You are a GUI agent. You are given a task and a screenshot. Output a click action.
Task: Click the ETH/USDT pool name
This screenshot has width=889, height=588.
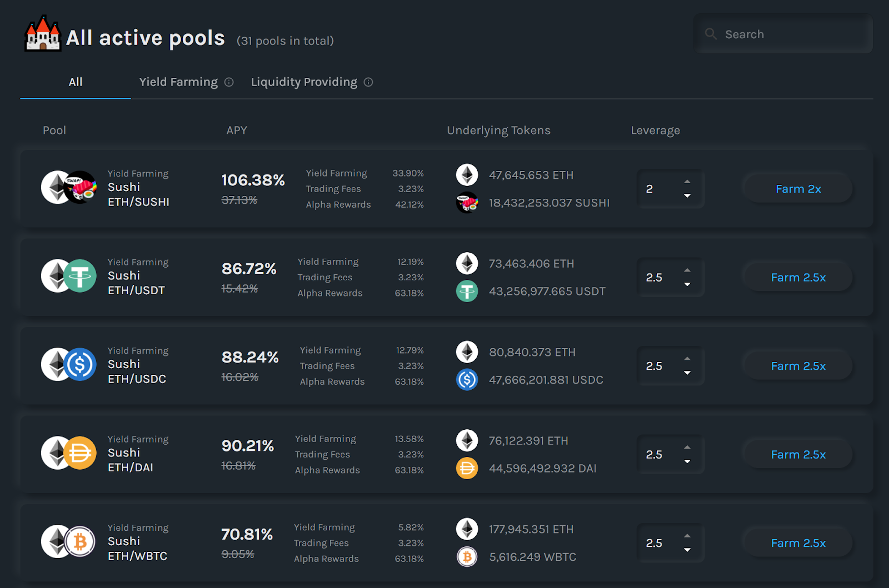click(x=136, y=290)
